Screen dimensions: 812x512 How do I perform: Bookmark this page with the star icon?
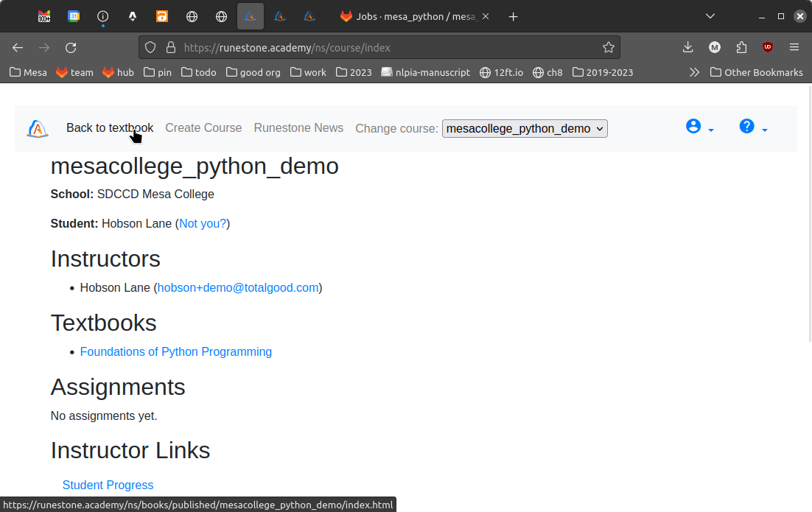tap(608, 48)
